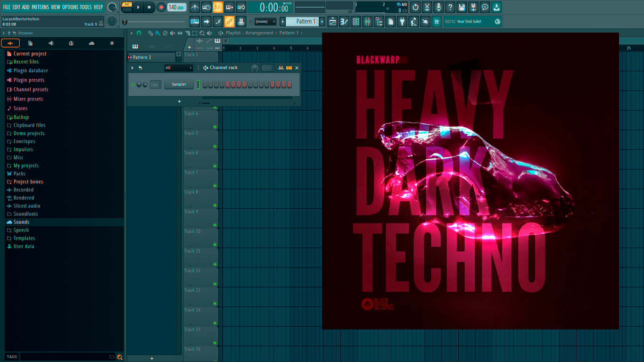This screenshot has width=644, height=362.
Task: Toggle the Sampler channel mute LED
Action: click(133, 85)
